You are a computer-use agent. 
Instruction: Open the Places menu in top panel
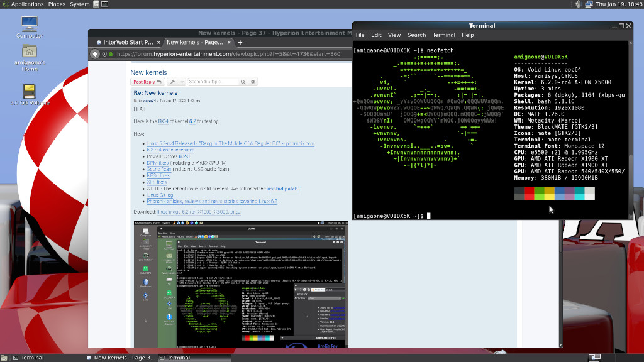(x=57, y=4)
